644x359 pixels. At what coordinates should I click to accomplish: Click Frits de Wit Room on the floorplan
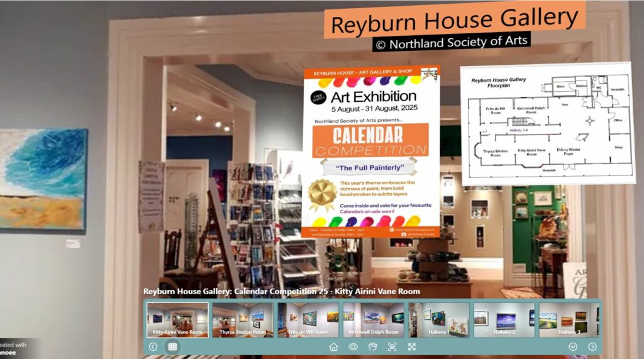point(496,111)
